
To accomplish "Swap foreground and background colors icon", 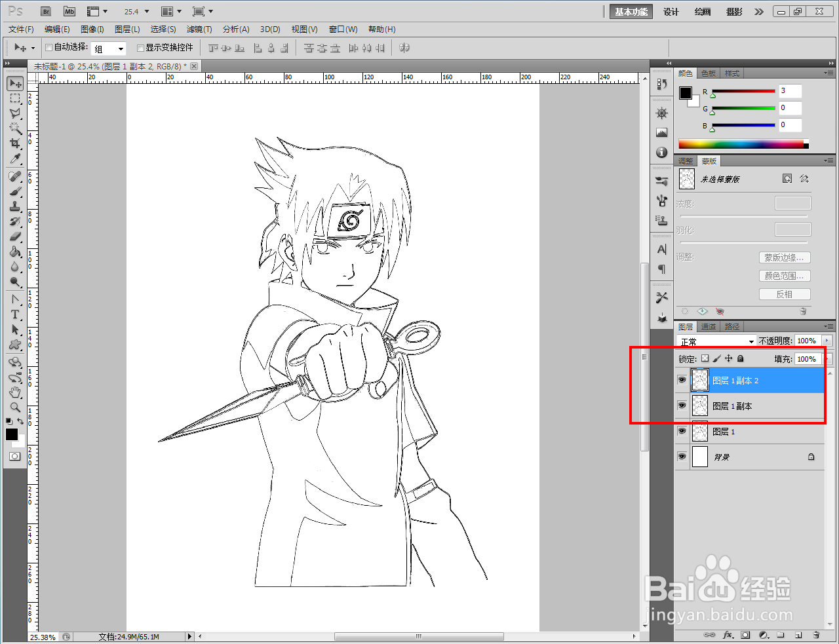I will (21, 421).
